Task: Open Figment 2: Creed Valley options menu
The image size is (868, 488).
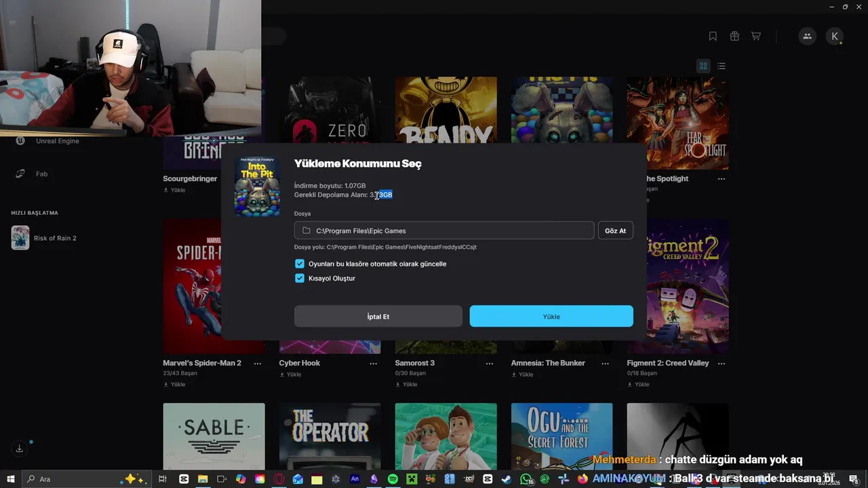Action: pos(722,363)
